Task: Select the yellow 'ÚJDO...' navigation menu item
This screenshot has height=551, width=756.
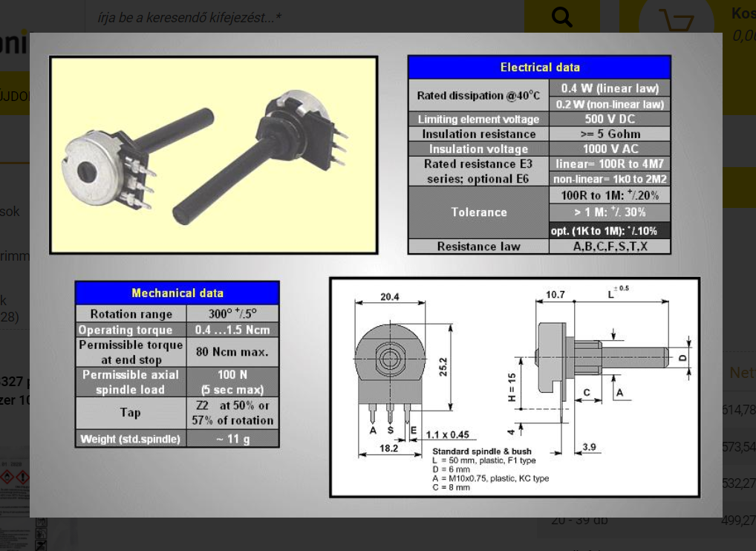Action: click(x=13, y=97)
